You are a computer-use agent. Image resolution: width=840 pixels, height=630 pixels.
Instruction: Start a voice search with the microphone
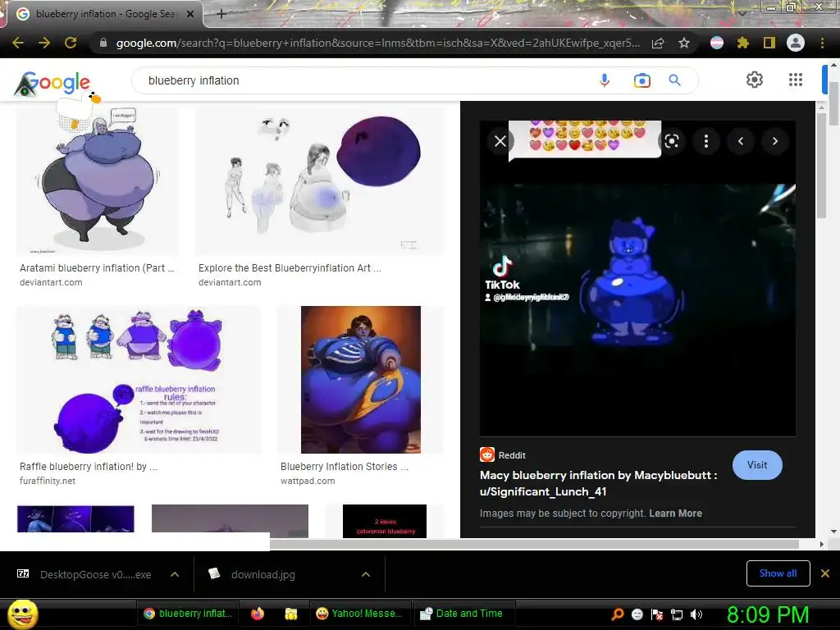[605, 80]
